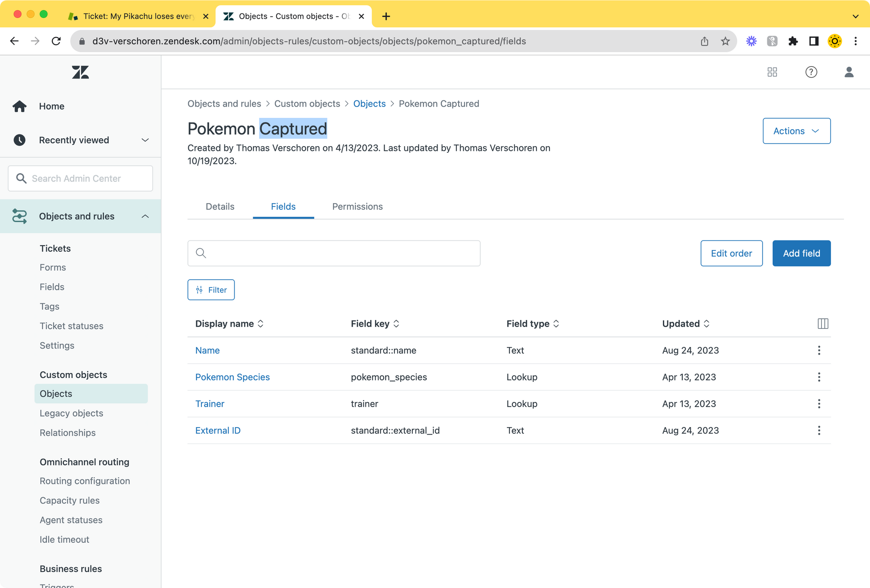Click the Add field button

coord(801,253)
